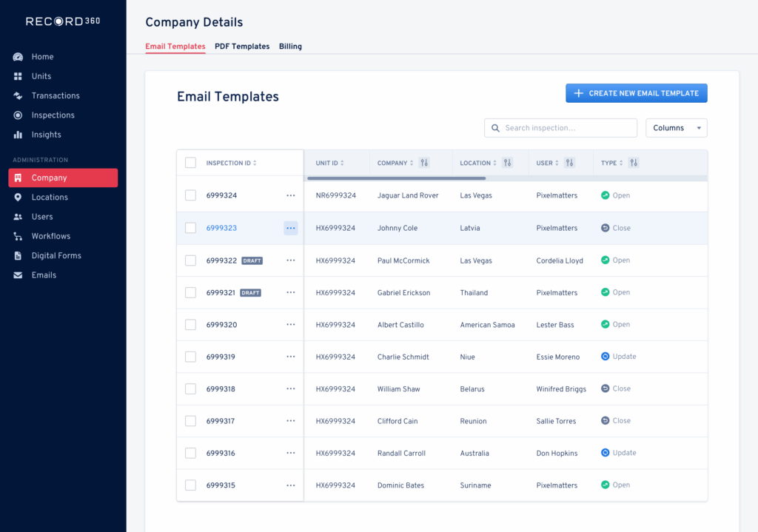Click Create New Email Template button
This screenshot has height=532, width=758.
[636, 93]
